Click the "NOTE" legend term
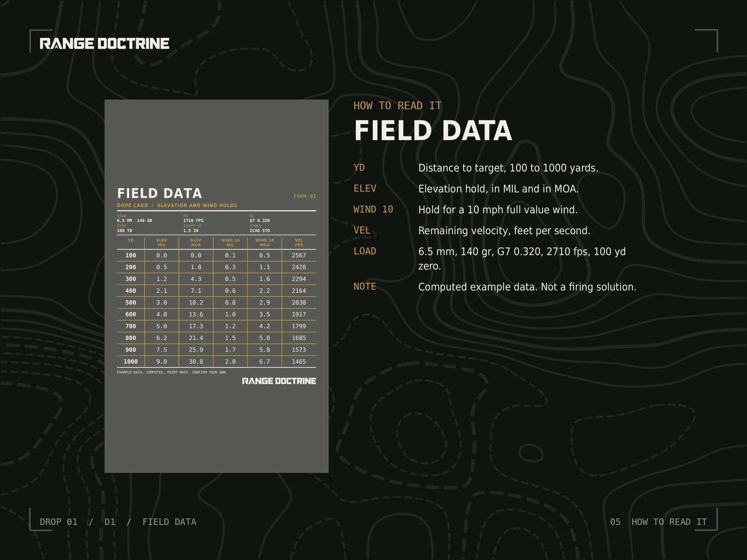Screen dimensions: 747x560 [365, 286]
